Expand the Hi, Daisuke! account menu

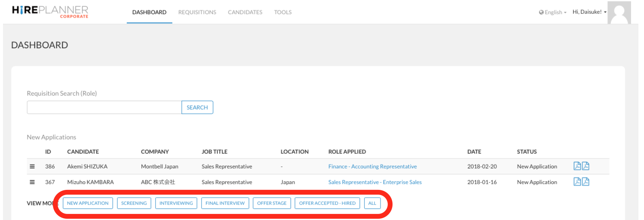click(x=589, y=12)
